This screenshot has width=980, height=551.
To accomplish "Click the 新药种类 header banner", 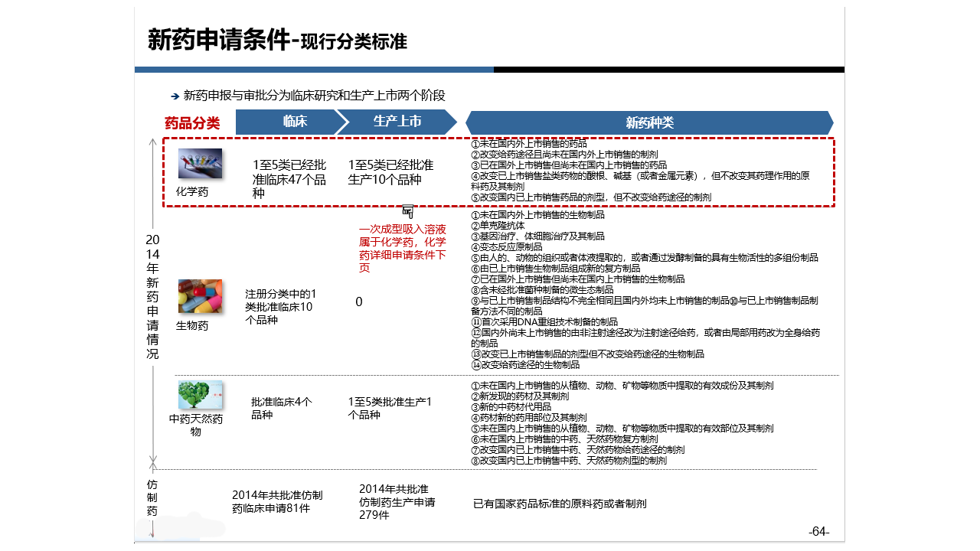I will [649, 122].
